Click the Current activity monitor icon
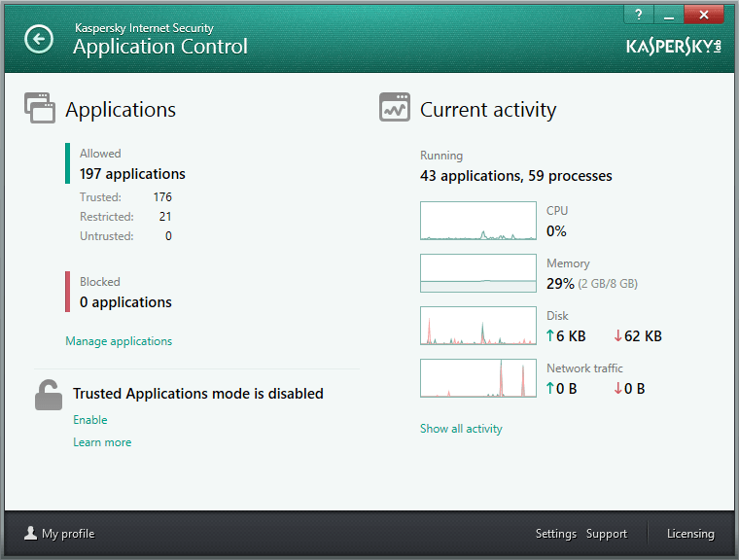 (395, 108)
